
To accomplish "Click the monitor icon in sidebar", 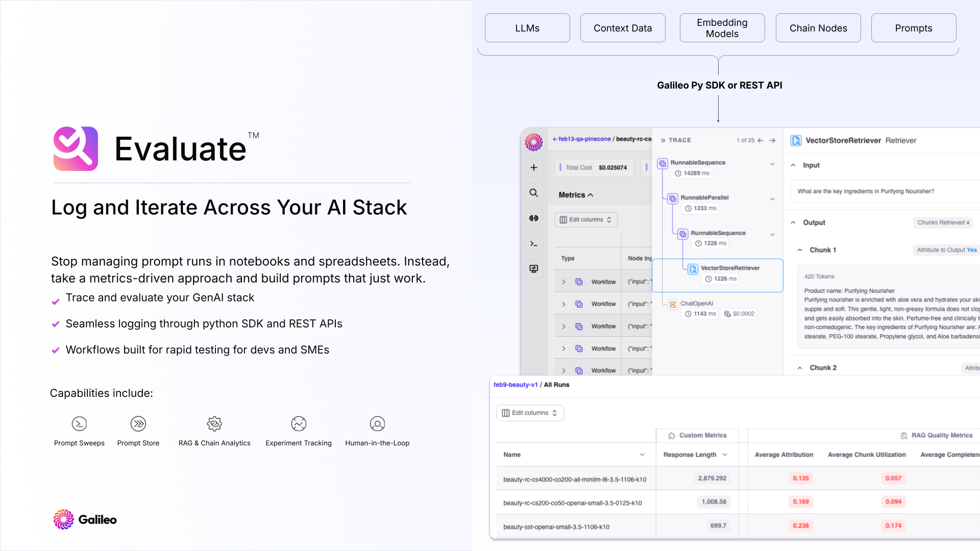I will (x=533, y=269).
